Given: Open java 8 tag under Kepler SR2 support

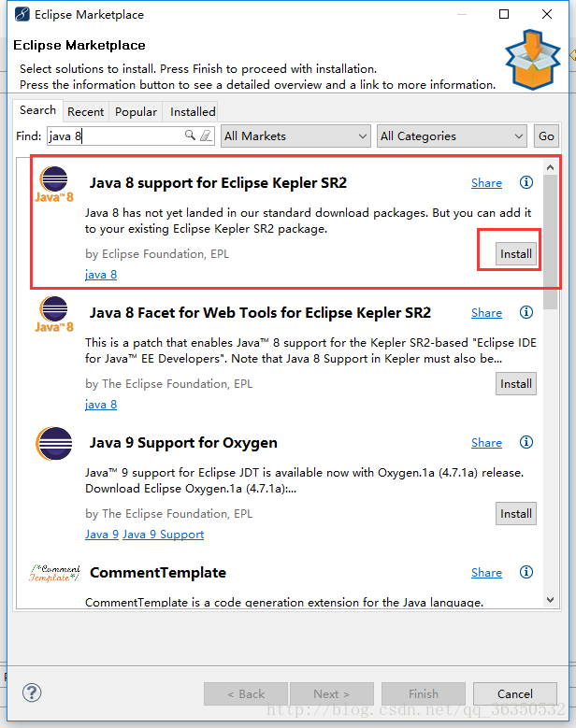Looking at the screenshot, I should [x=101, y=275].
